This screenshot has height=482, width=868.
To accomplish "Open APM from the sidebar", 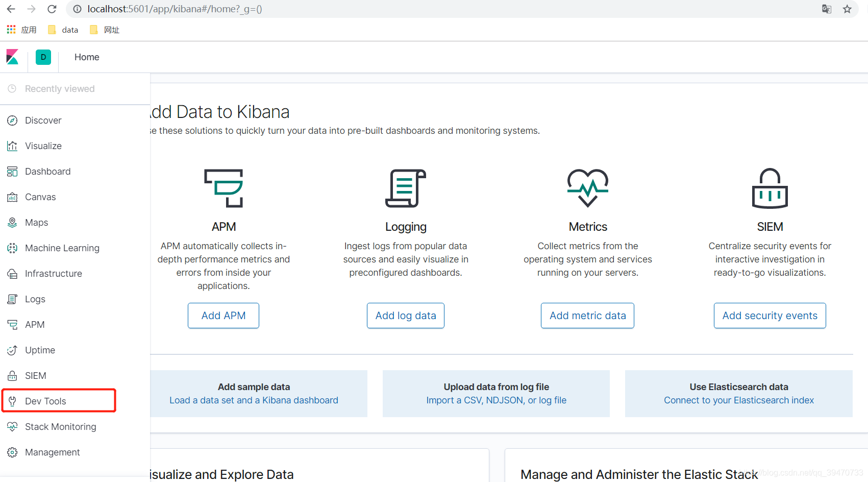I will tap(35, 324).
